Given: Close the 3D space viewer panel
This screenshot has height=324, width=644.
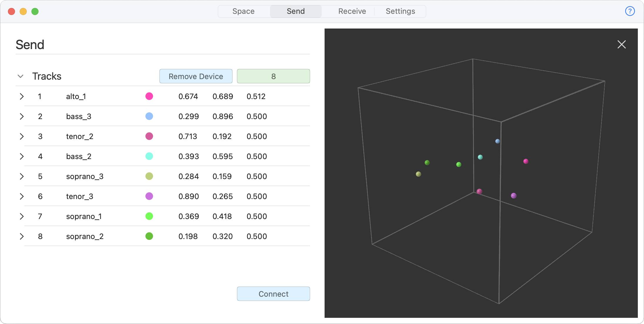Looking at the screenshot, I should (621, 44).
